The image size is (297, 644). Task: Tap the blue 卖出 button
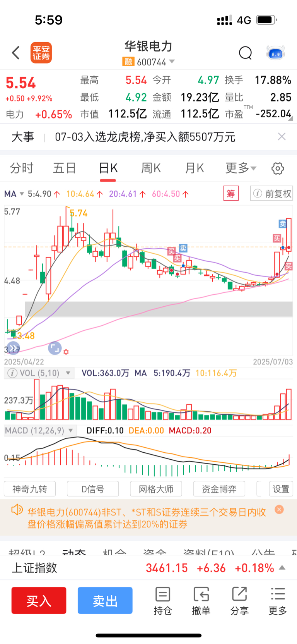tap(105, 600)
